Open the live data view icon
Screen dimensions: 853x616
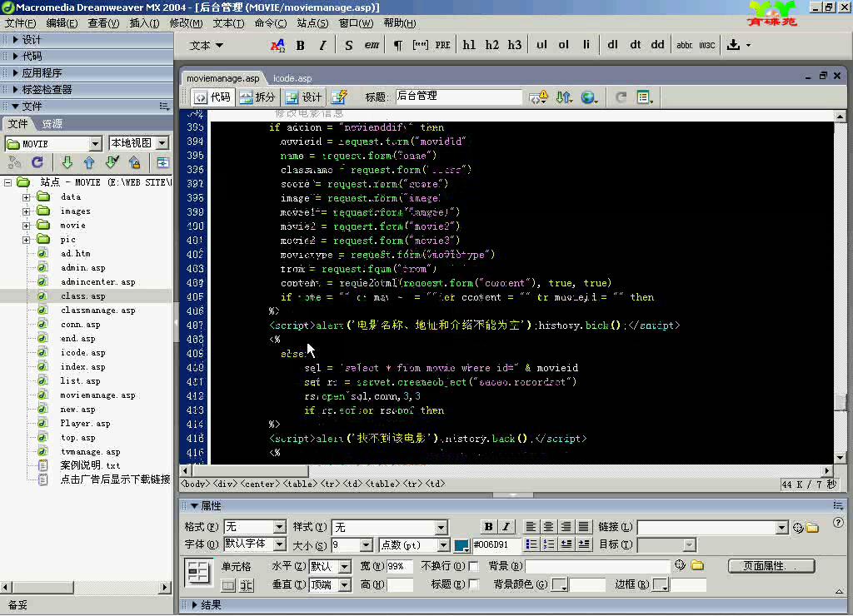(x=340, y=97)
